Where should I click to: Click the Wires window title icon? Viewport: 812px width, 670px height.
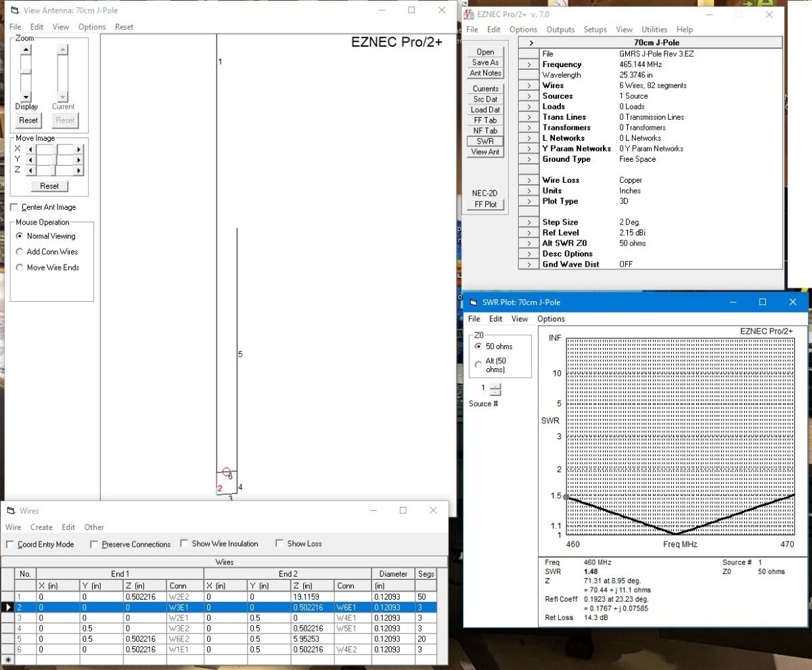pos(12,511)
